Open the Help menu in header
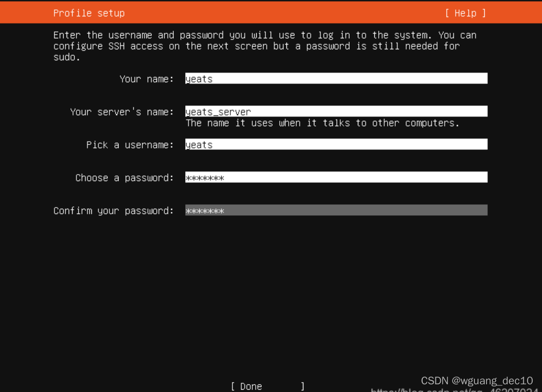The width and height of the screenshot is (542, 392). coord(465,13)
